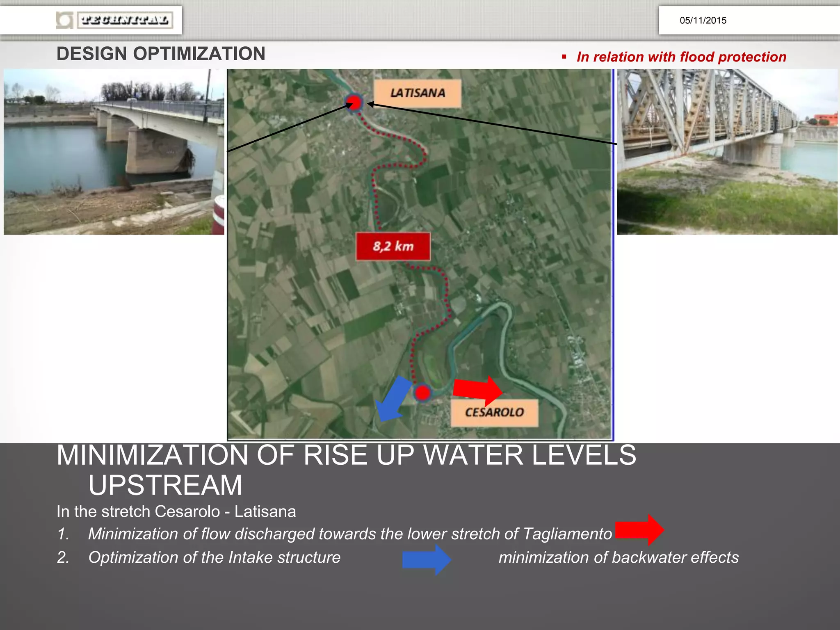This screenshot has height=630, width=840.
Task: Select 'In the stretch Cesarolo - Latisana'
Action: tap(176, 511)
